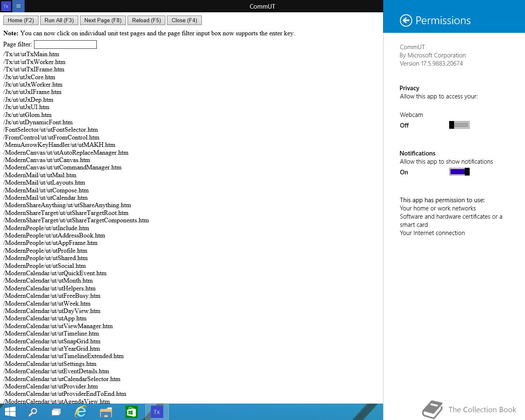The height and width of the screenshot is (420, 525).
Task: Open File Explorer from taskbar
Action: point(106,412)
